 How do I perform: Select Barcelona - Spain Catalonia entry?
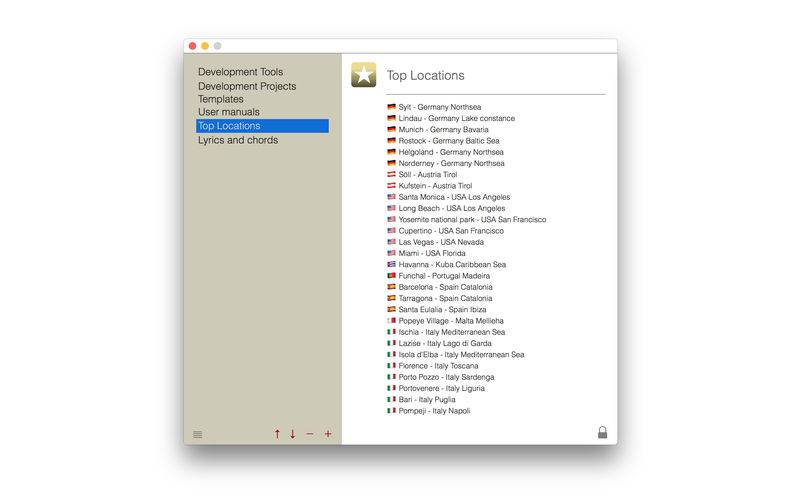[x=445, y=287]
